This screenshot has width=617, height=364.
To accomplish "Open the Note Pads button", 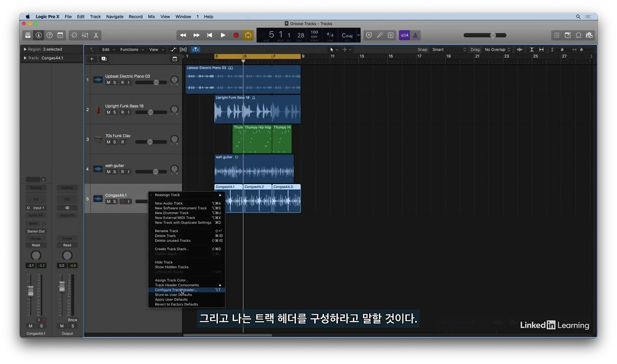I will (567, 35).
